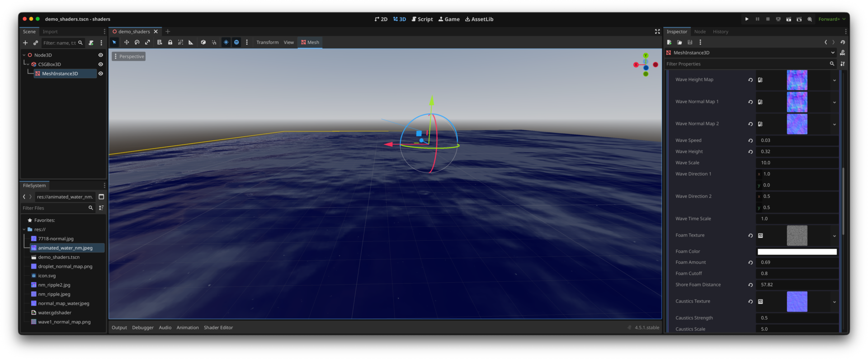This screenshot has width=868, height=359.
Task: Toggle visibility of MeshInstance3D node
Action: (101, 74)
